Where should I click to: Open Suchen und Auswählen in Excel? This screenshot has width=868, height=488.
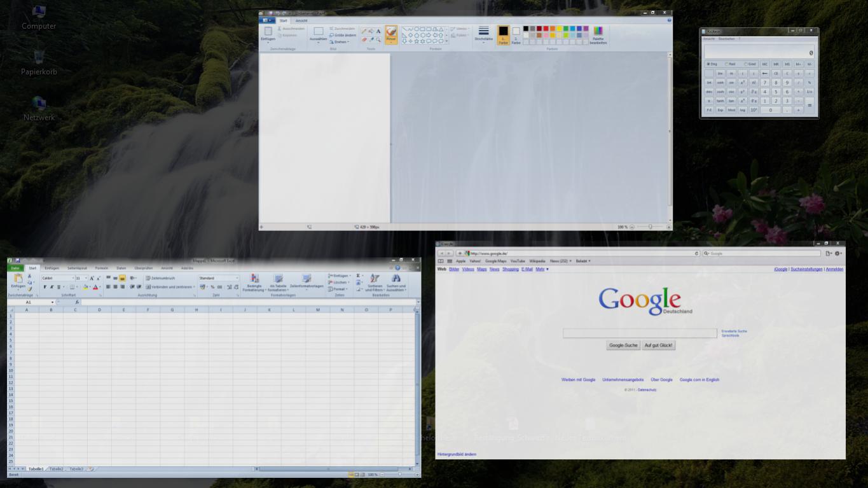point(396,282)
